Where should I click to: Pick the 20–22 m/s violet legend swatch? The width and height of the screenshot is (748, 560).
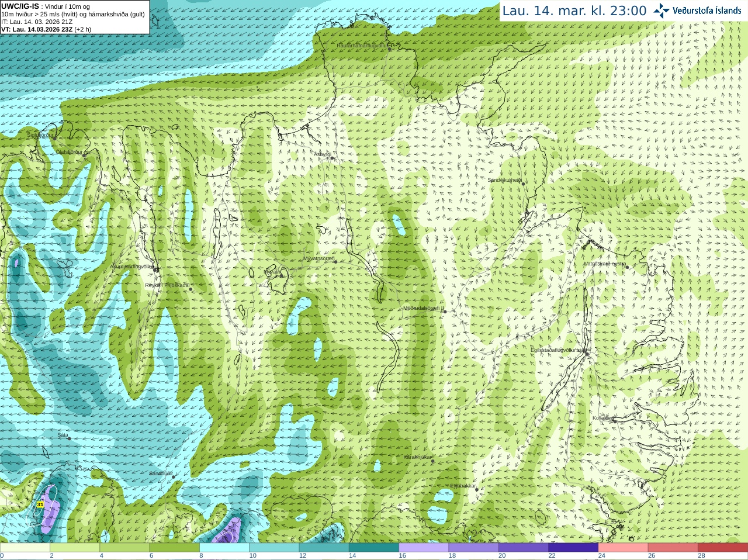click(524, 548)
